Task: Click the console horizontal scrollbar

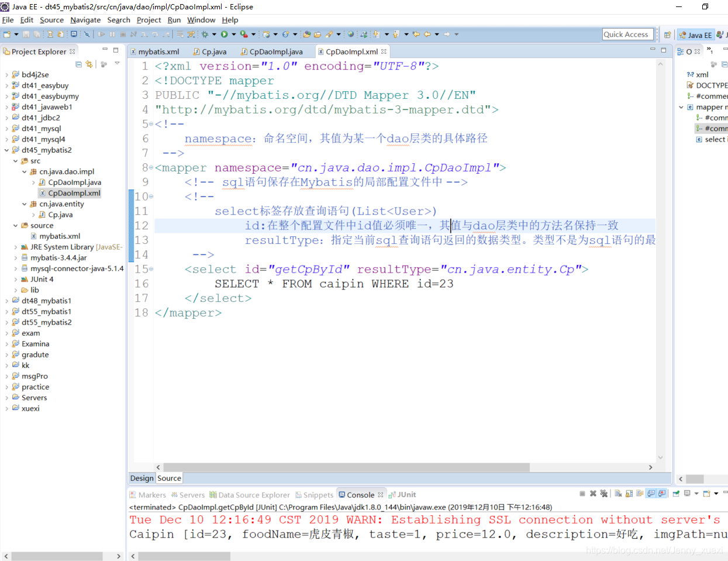Action: click(x=184, y=556)
